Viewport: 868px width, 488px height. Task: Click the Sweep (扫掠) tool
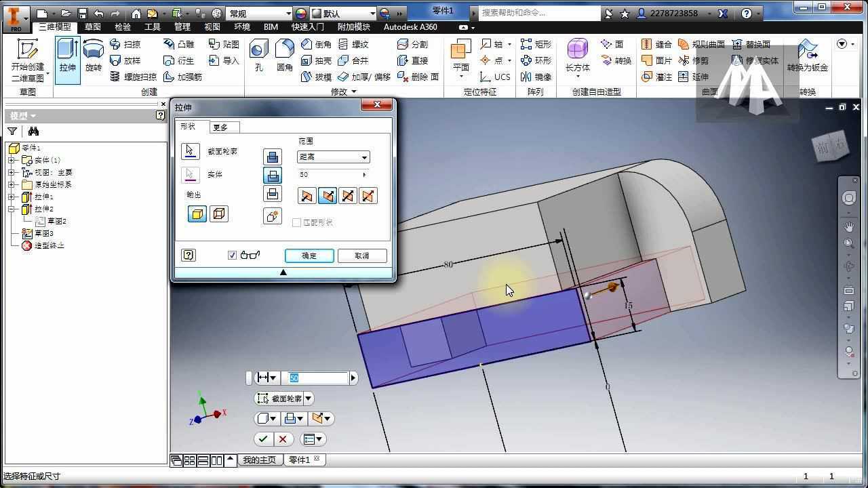click(130, 45)
